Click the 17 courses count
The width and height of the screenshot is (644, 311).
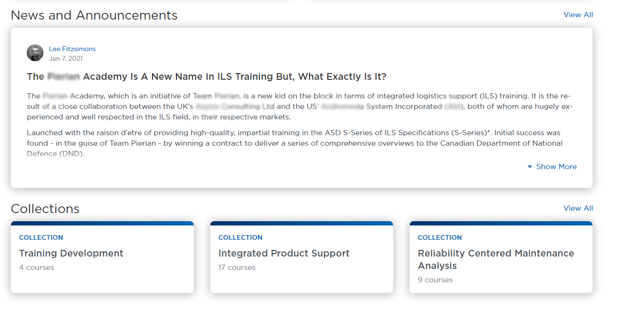[x=237, y=268]
